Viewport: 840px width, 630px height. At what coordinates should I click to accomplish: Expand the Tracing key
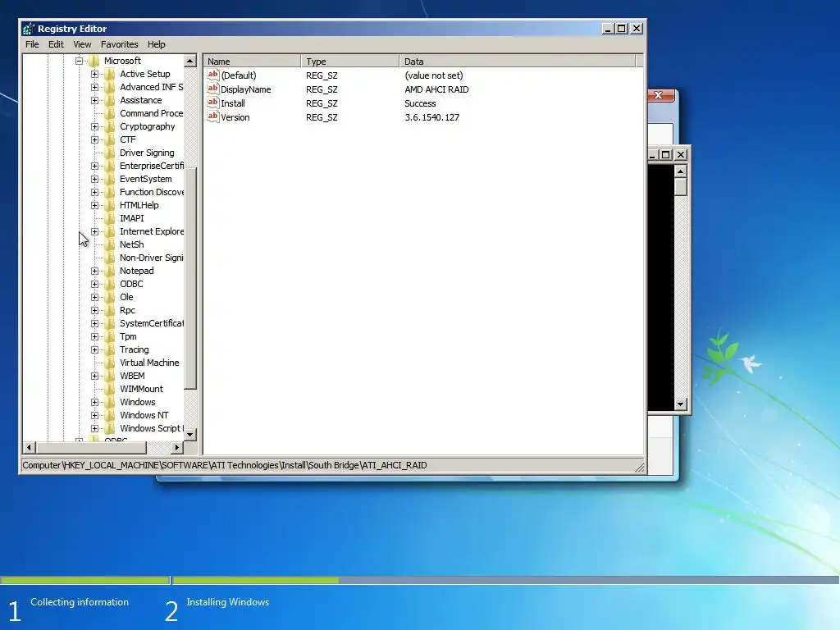click(95, 349)
